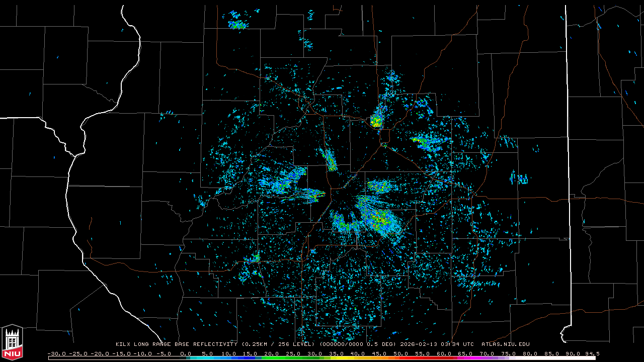
Task: Click the magenta 65.0 dBZ section of color scale
Action: click(465, 358)
